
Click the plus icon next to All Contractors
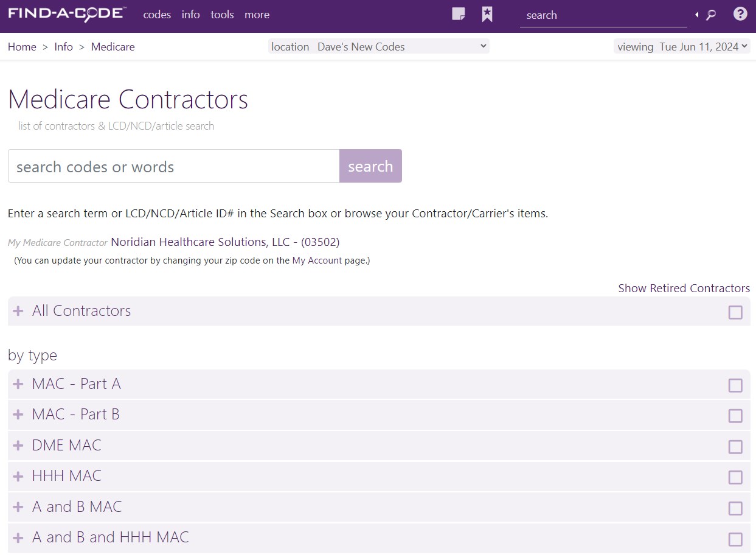click(18, 311)
